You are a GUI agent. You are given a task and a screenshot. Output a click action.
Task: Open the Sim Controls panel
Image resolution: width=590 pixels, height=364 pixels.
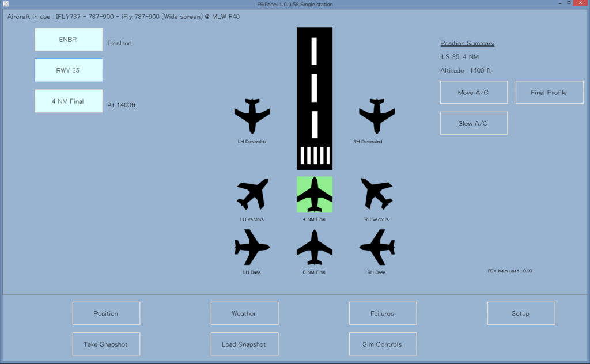pyautogui.click(x=383, y=344)
